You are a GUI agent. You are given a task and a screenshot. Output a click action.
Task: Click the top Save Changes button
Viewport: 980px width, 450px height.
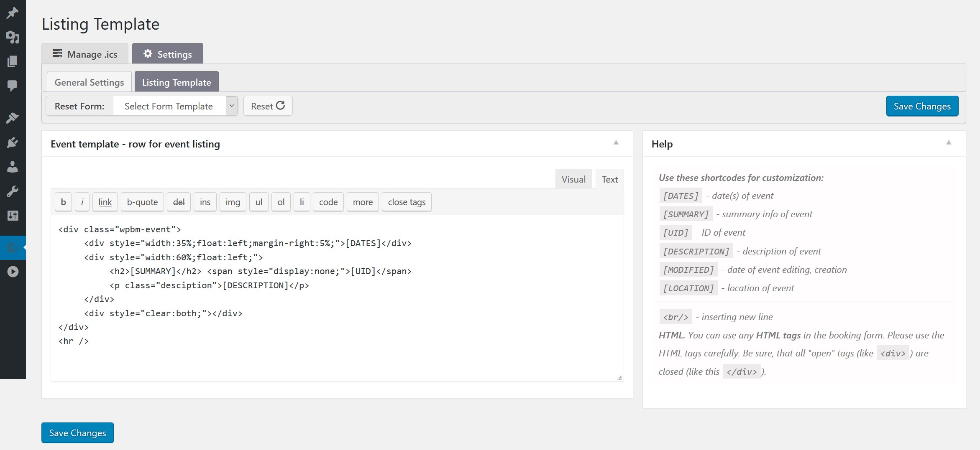[922, 106]
